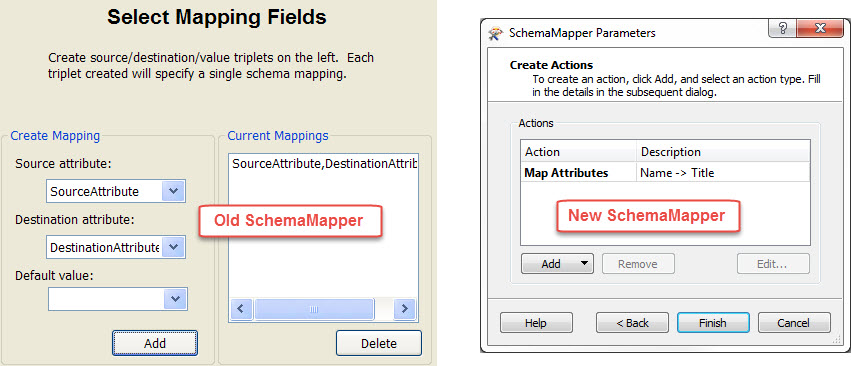This screenshot has height=366, width=851.
Task: Go back with the < Back button
Action: [x=632, y=323]
